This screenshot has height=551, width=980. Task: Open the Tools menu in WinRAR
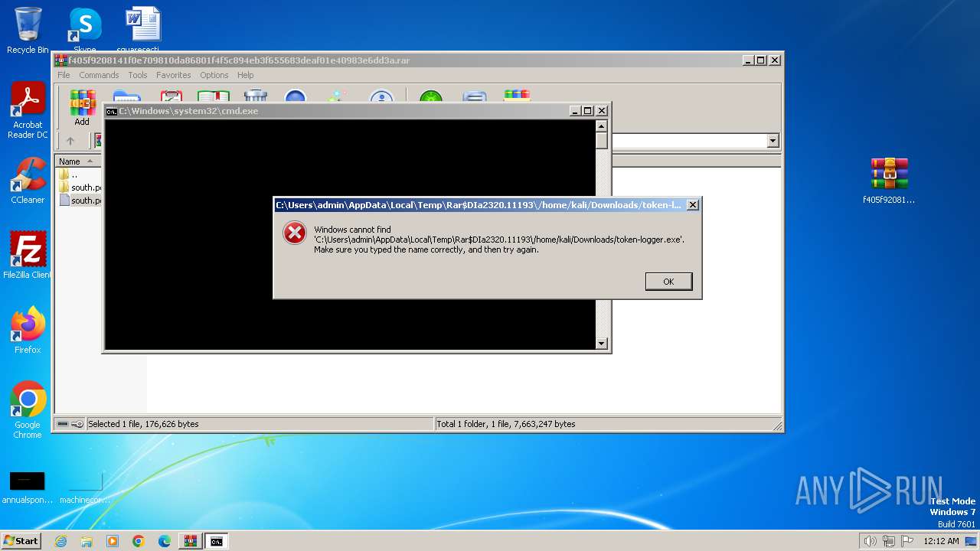[138, 75]
